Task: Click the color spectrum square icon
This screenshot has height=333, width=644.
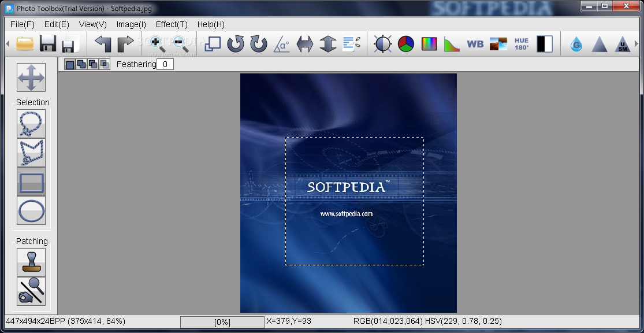Action: 429,43
